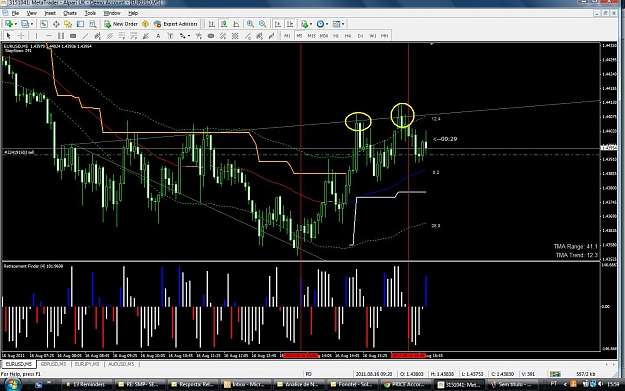Select the '#224291502 sell' order line label

(19, 152)
